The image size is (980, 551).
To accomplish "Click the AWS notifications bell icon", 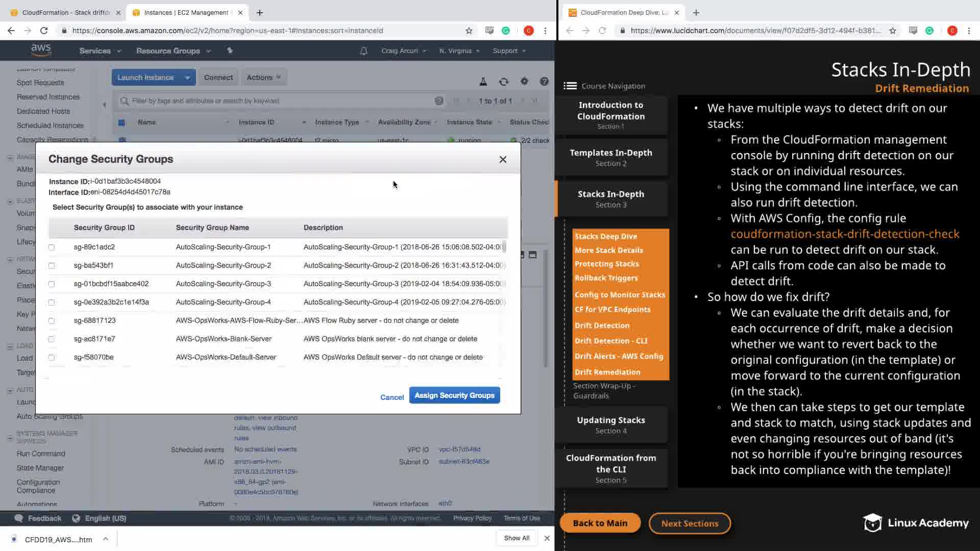I will [x=363, y=51].
